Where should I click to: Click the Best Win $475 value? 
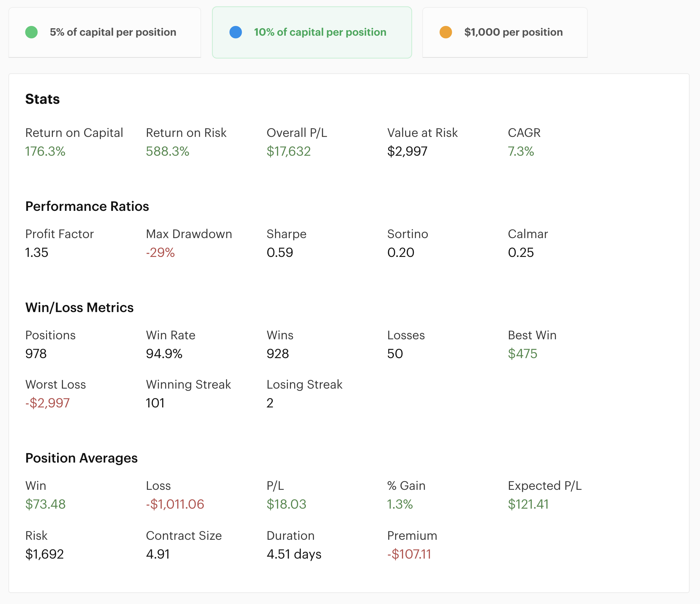522,354
